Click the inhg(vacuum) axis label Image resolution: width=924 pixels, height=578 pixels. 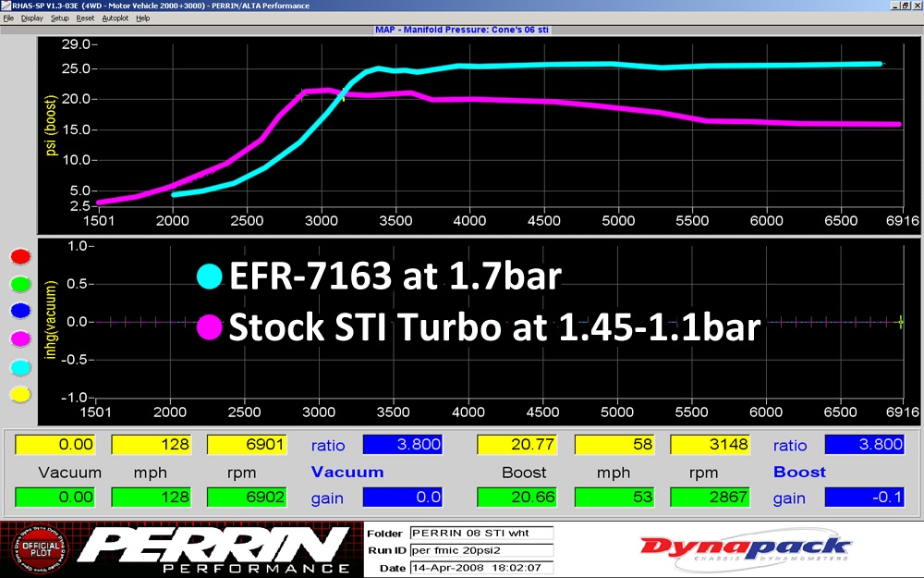(51, 320)
